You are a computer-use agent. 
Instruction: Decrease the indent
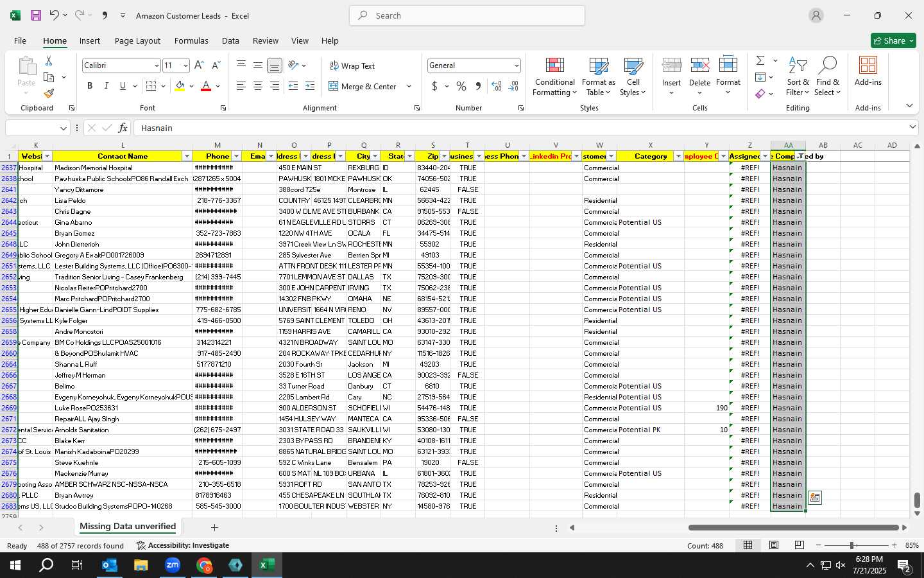click(293, 86)
